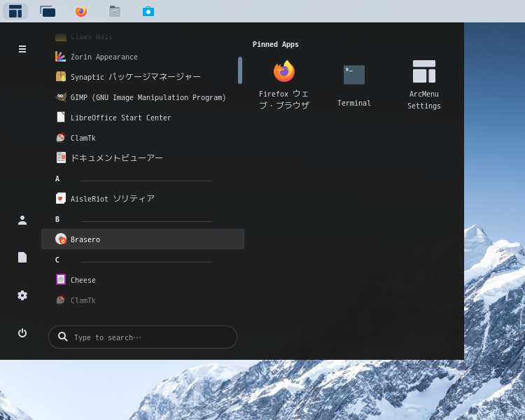
Task: Open the Files manager icon in the taskbar
Action: [115, 11]
